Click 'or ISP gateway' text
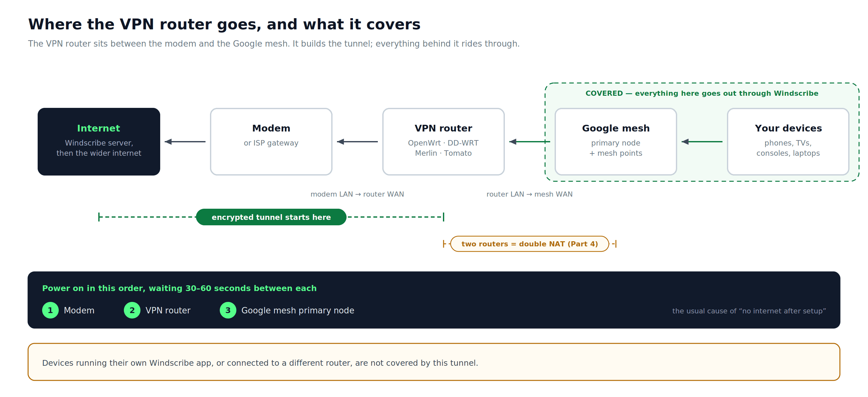868x397 pixels. click(271, 143)
